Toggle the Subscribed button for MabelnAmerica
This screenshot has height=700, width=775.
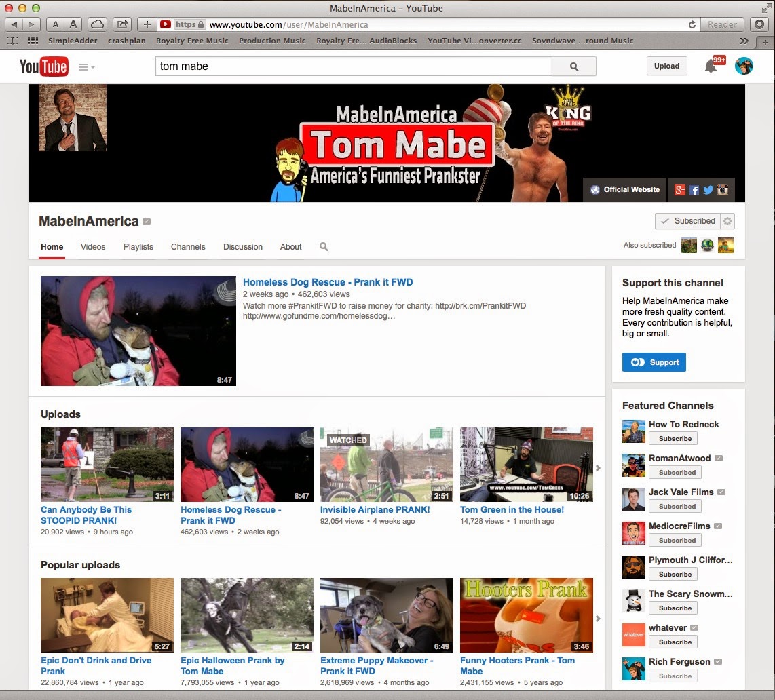[x=688, y=221]
